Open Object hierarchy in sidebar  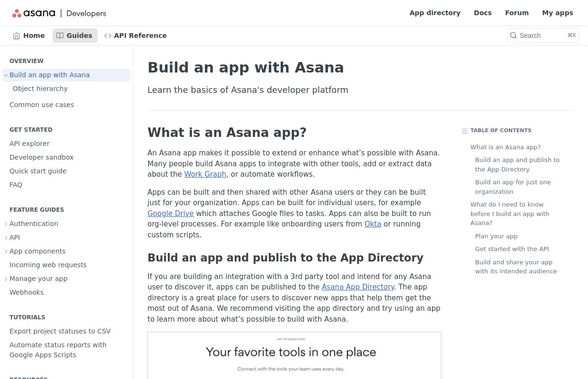click(x=40, y=89)
